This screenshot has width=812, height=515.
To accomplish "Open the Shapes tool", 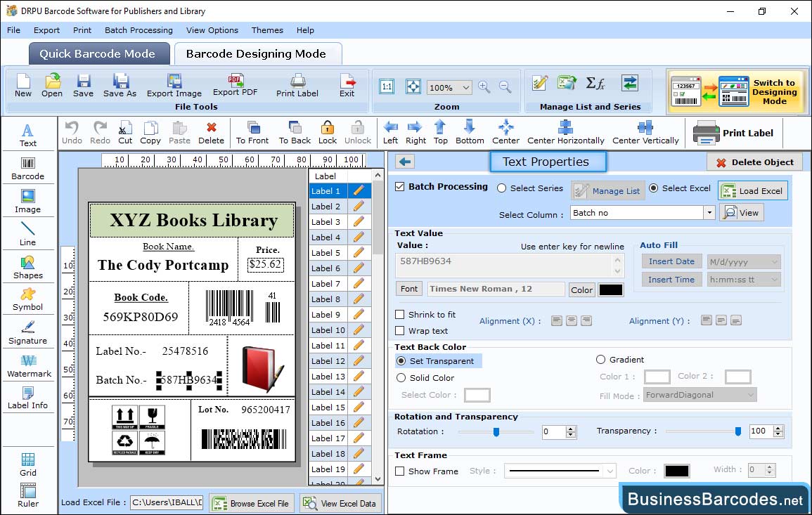I will coord(28,267).
